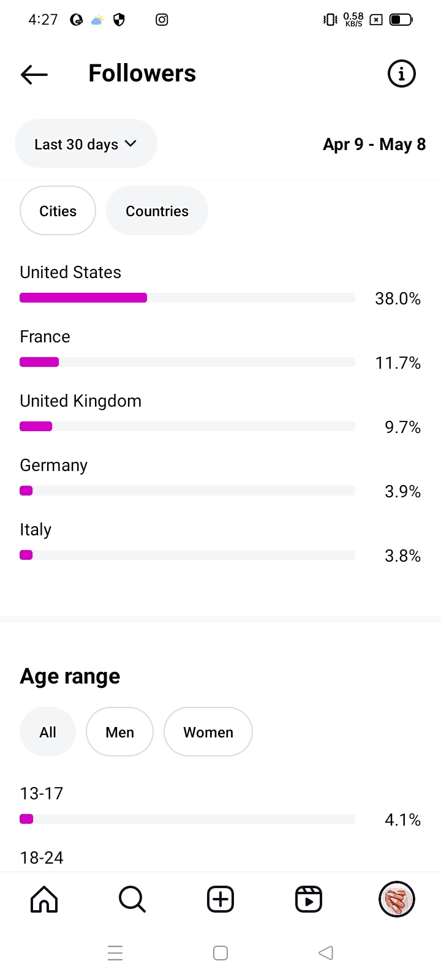Image resolution: width=441 pixels, height=980 pixels.
Task: Filter age range by Women
Action: click(x=208, y=732)
